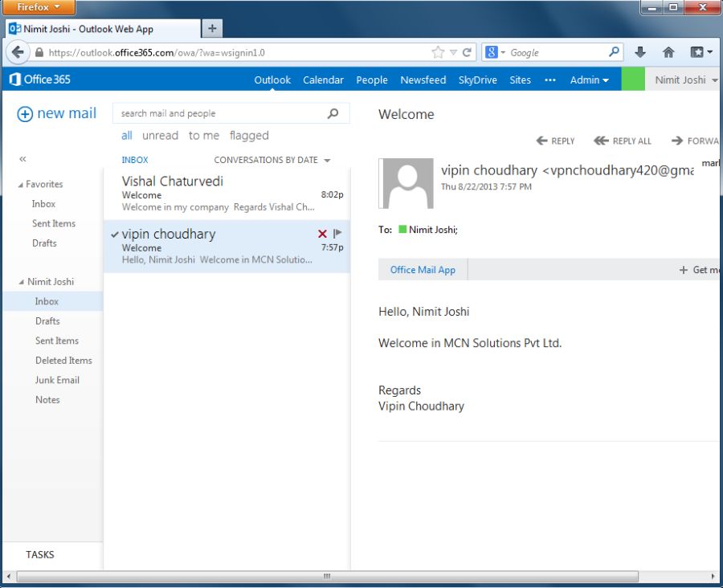
Task: Click the sender's profile picture placeholder
Action: (x=406, y=183)
